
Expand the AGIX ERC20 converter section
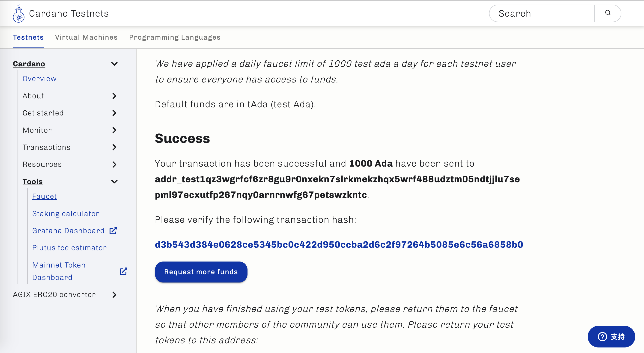click(114, 295)
